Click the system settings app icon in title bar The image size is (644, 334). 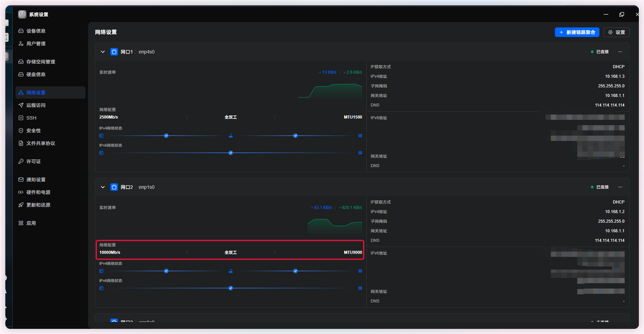click(22, 14)
